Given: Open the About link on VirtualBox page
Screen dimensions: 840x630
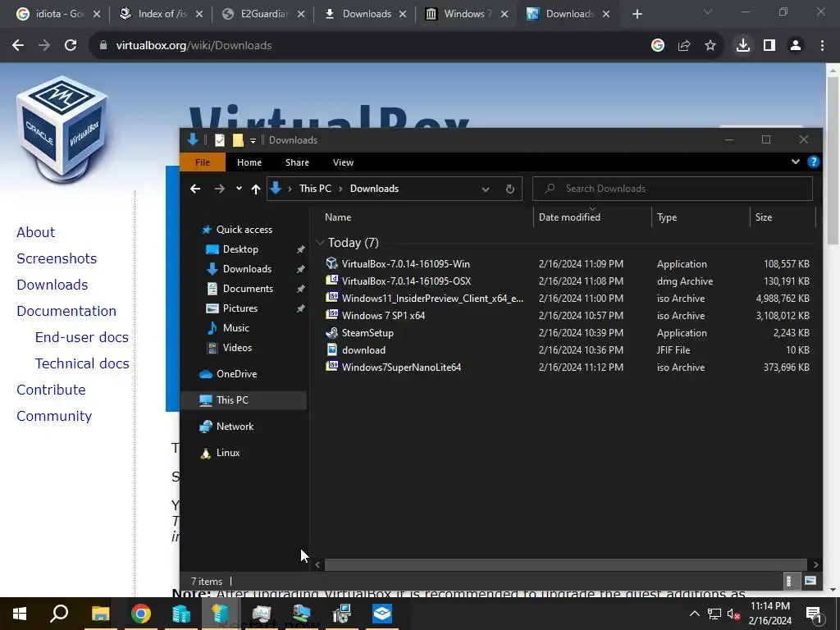Looking at the screenshot, I should point(35,232).
